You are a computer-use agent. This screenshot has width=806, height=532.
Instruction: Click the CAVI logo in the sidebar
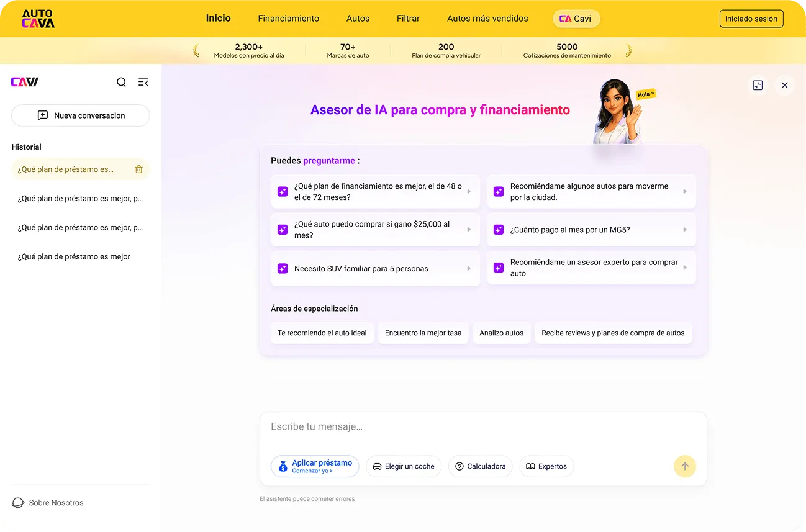click(x=25, y=82)
